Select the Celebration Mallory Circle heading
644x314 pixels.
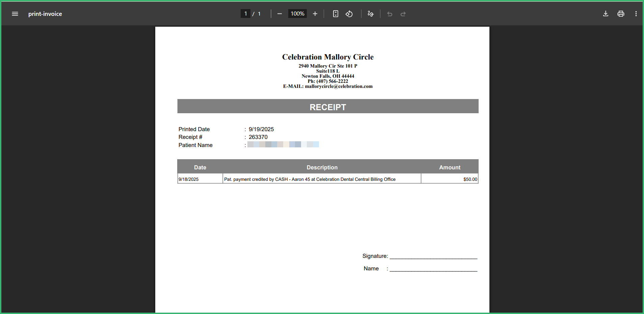pyautogui.click(x=328, y=57)
